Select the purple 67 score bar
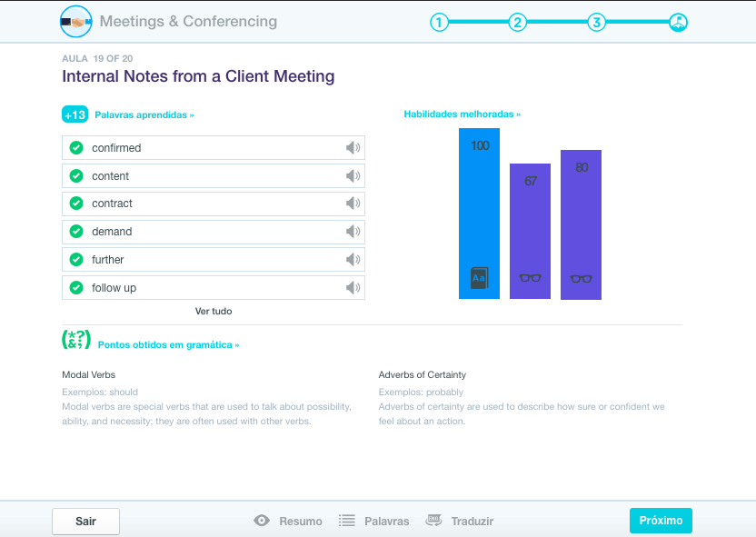Image resolution: width=756 pixels, height=537 pixels. 531,232
